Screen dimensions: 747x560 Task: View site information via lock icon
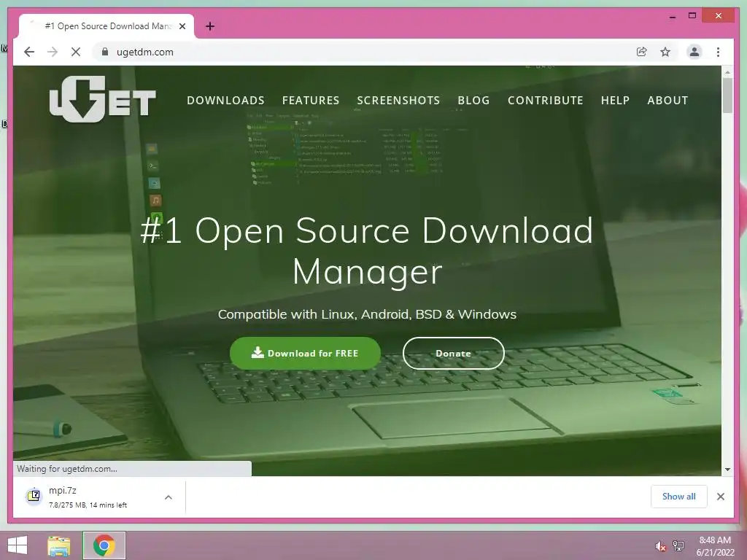(105, 52)
